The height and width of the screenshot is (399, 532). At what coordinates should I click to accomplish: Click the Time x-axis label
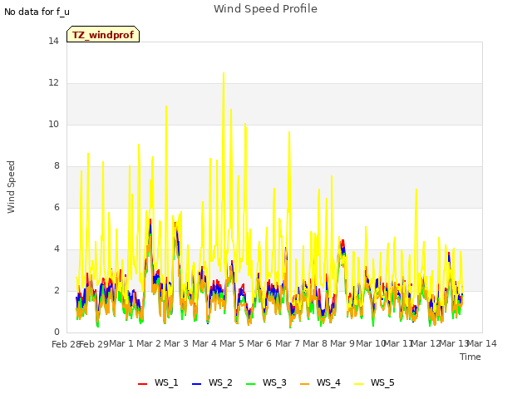pyautogui.click(x=470, y=357)
